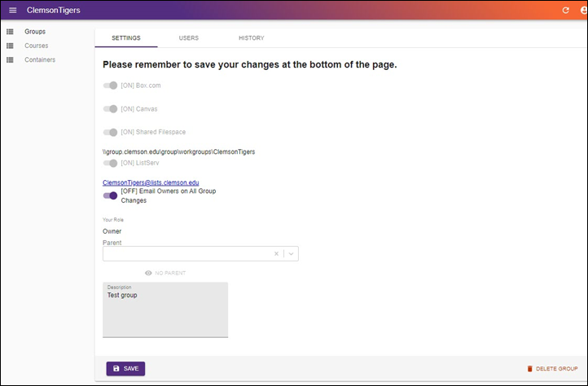Viewport: 588px width, 386px height.
Task: Click the Owner role text
Action: coord(112,231)
